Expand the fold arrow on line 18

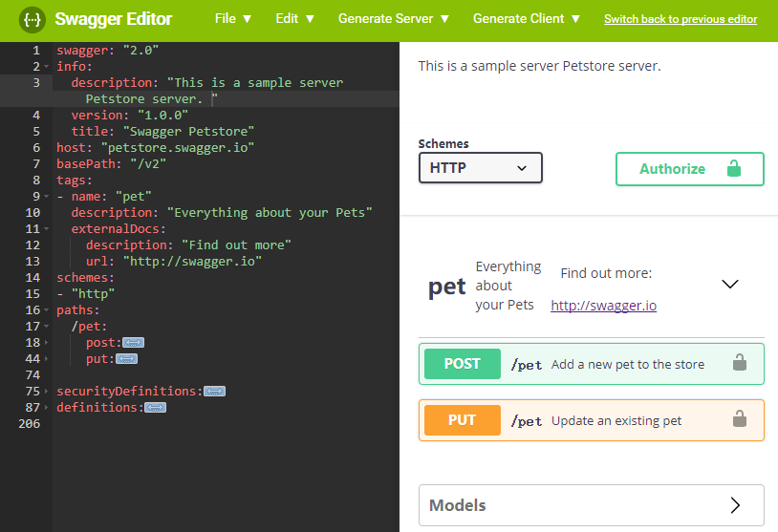click(x=47, y=343)
